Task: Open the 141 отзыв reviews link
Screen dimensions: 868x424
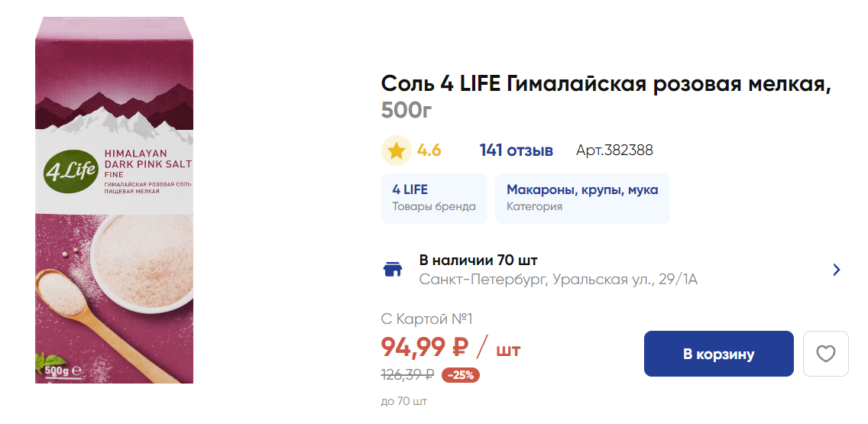Action: pyautogui.click(x=516, y=151)
